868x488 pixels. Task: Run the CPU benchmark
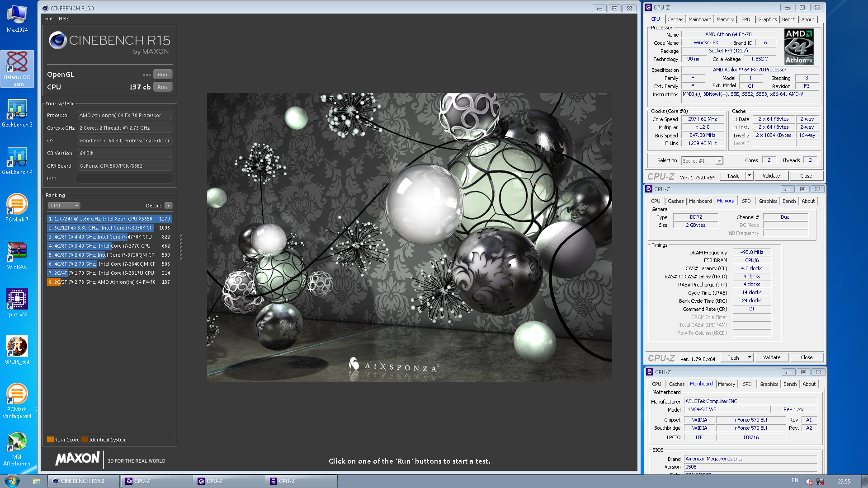click(x=162, y=87)
